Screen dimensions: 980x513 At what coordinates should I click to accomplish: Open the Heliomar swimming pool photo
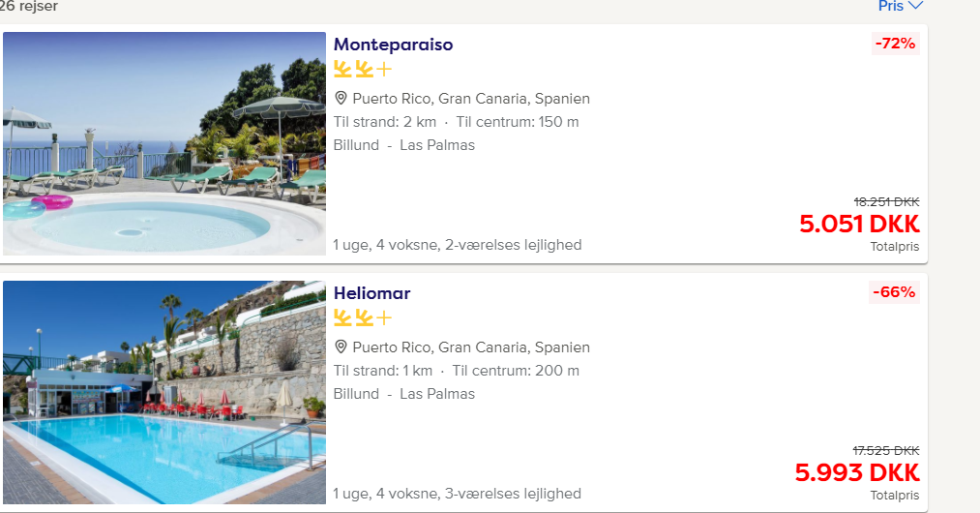click(x=164, y=392)
